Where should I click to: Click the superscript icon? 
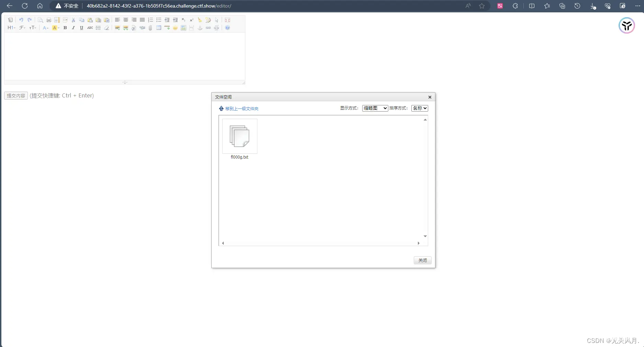point(192,20)
